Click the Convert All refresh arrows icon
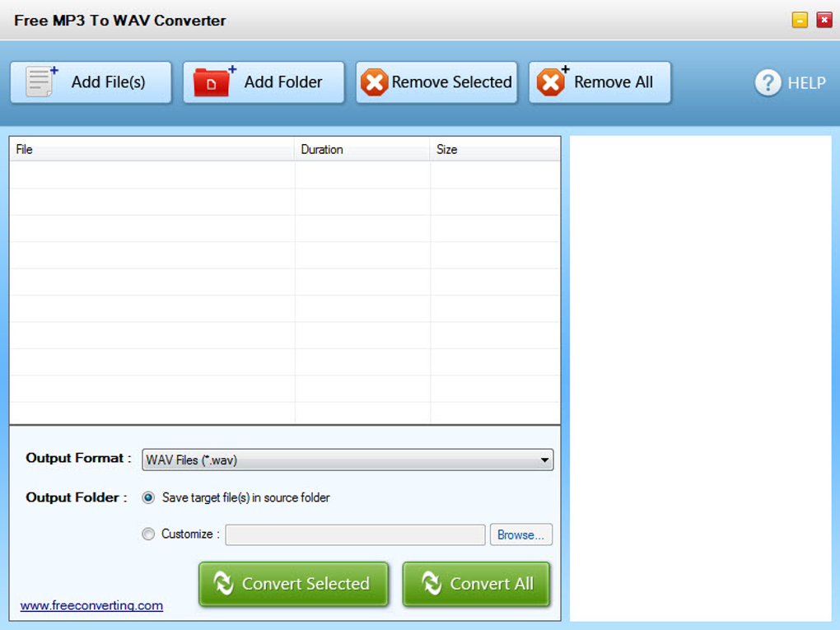Viewport: 840px width, 630px height. click(432, 583)
